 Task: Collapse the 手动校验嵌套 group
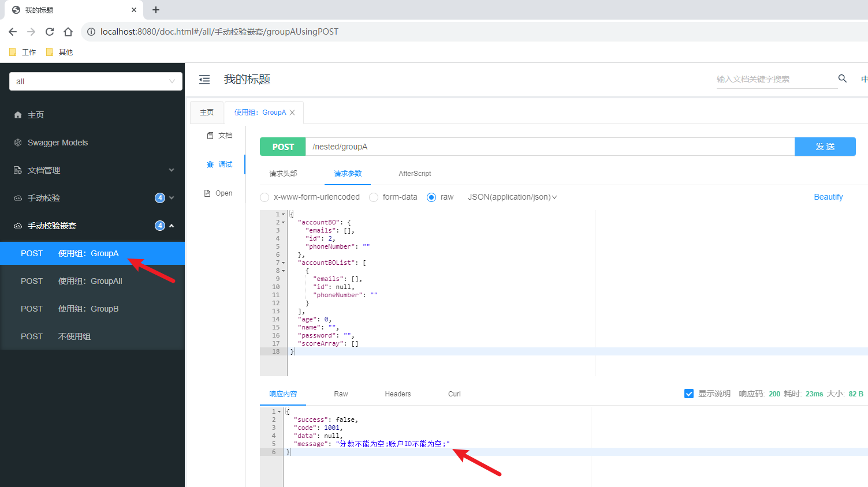pos(92,226)
